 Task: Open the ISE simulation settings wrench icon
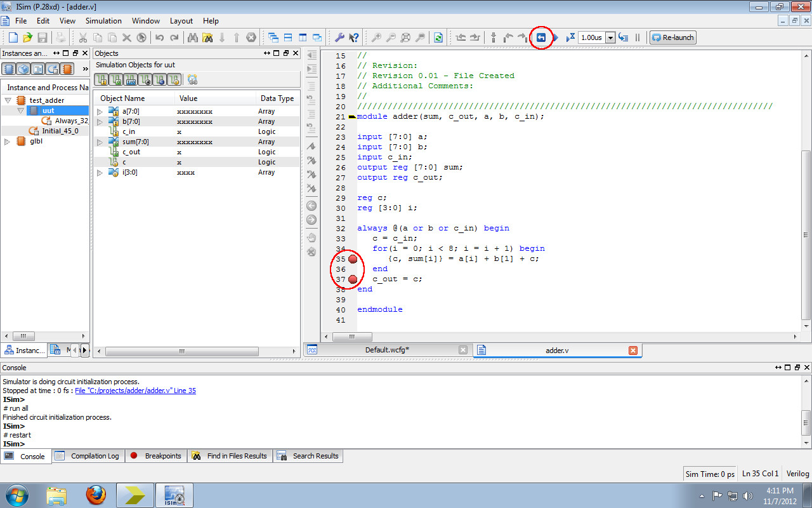(339, 37)
